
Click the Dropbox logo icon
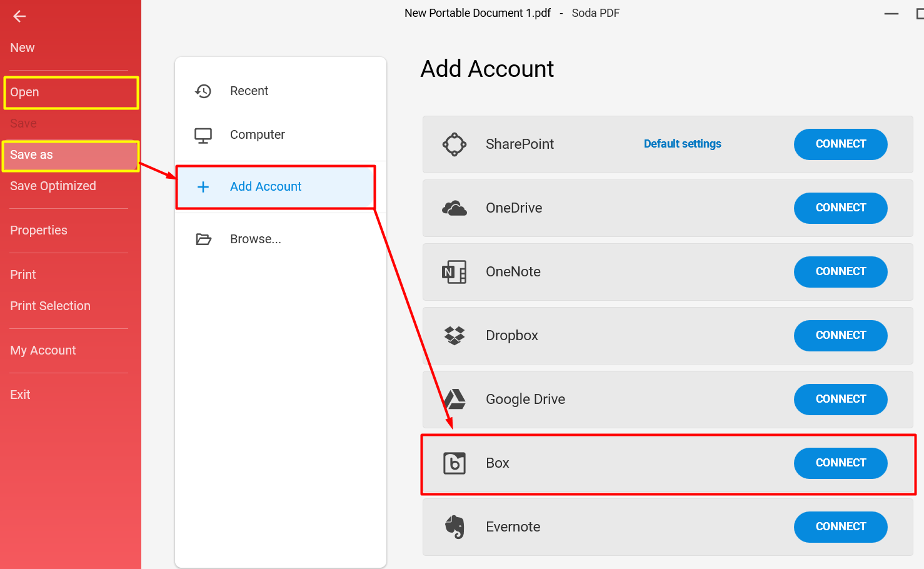coord(454,336)
